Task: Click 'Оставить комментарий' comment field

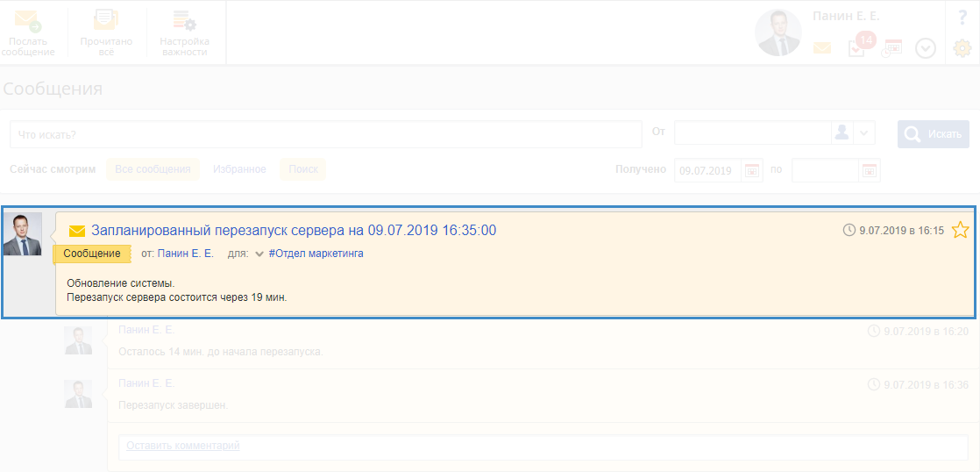Action: pos(543,447)
